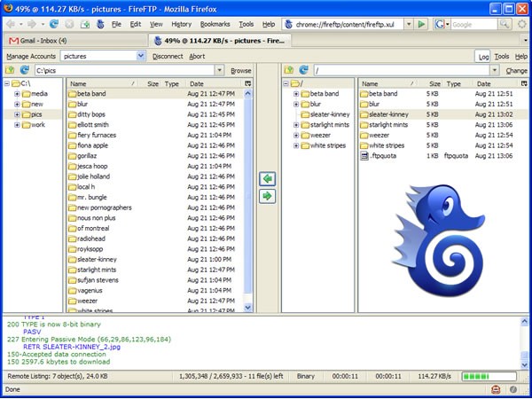Image resolution: width=532 pixels, height=399 pixels.
Task: Select the pics folder in local tree
Action: (x=36, y=114)
